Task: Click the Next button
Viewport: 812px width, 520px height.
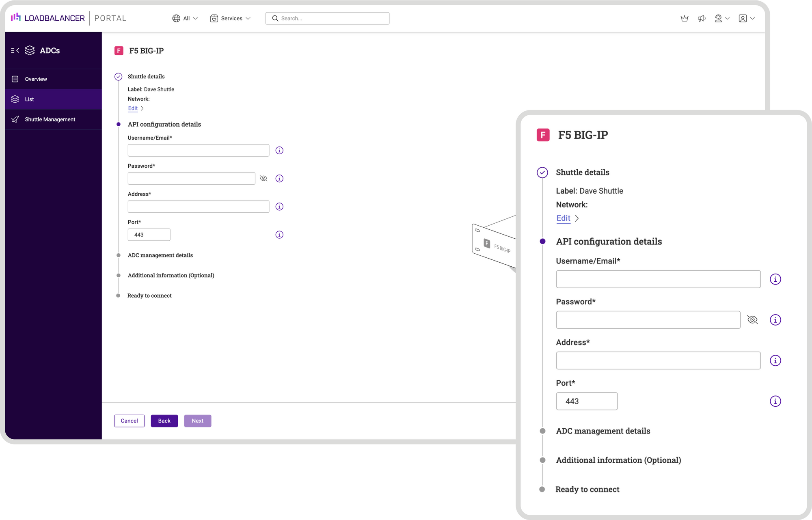Action: 198,421
